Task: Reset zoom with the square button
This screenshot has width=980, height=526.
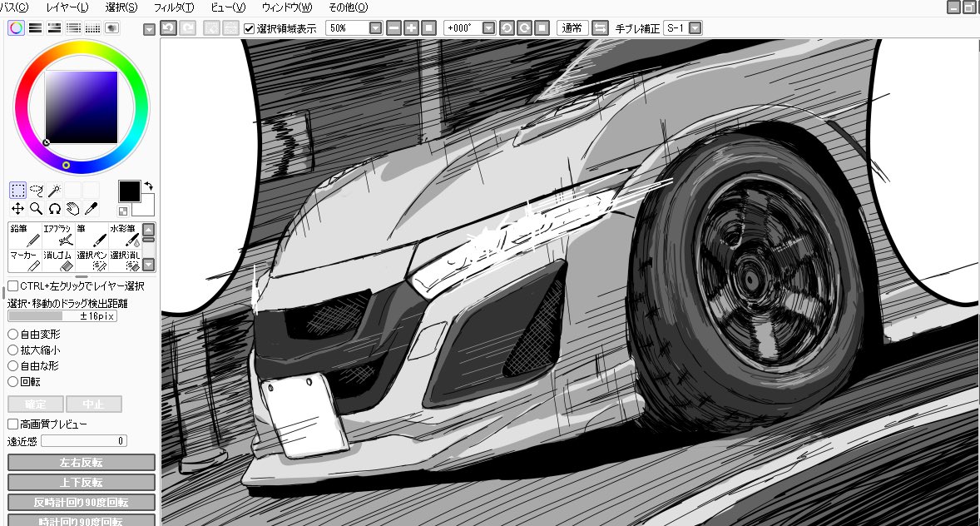Action: (x=428, y=28)
